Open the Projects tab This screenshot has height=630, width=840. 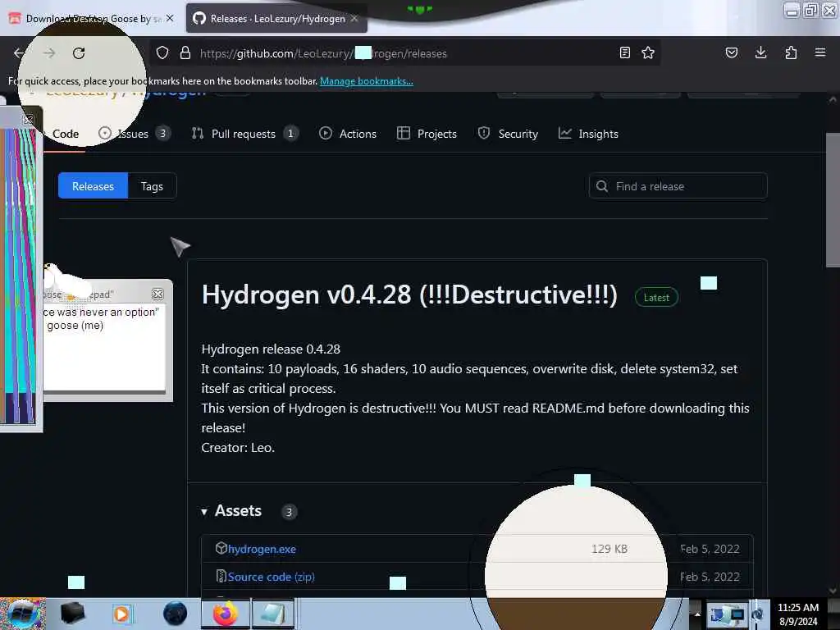(427, 134)
